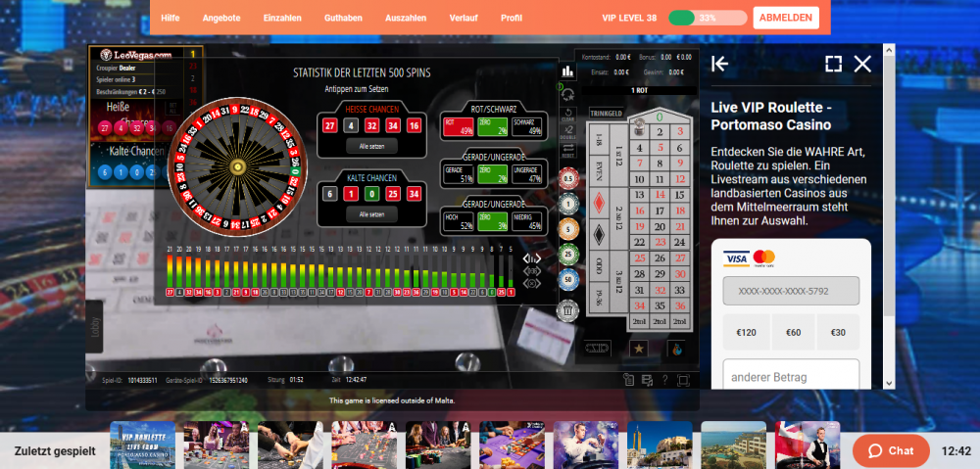Place bet on the black diamond

(599, 234)
